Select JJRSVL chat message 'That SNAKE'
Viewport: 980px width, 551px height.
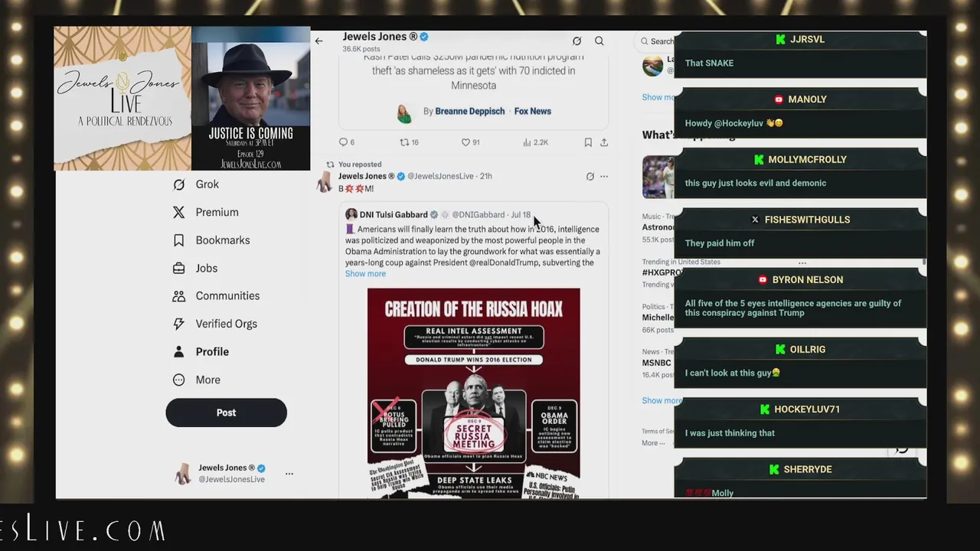pyautogui.click(x=709, y=63)
